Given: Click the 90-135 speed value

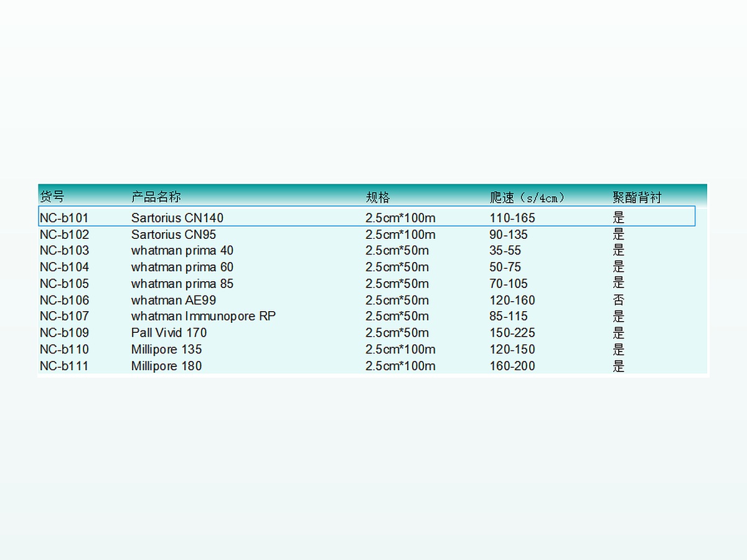Looking at the screenshot, I should tap(509, 235).
